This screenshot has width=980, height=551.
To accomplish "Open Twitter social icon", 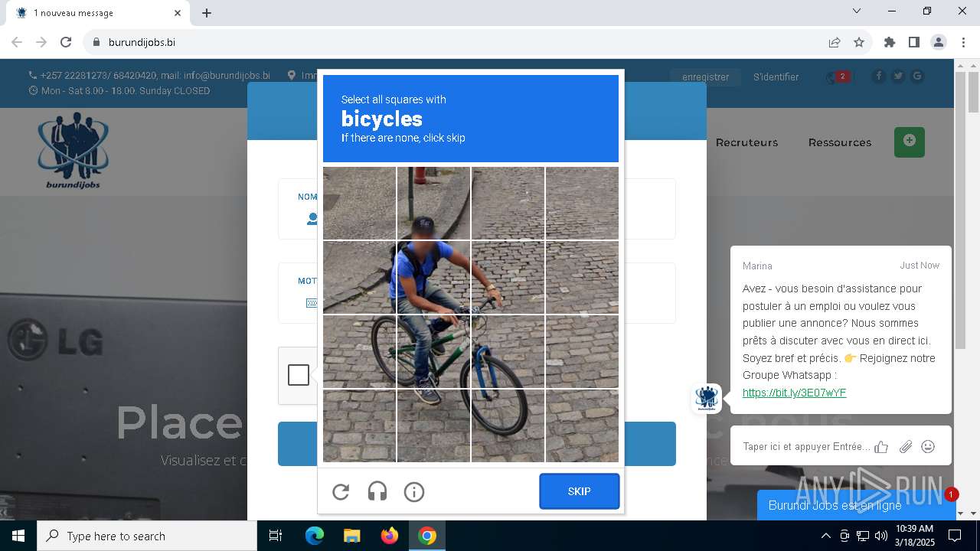I will coord(898,76).
